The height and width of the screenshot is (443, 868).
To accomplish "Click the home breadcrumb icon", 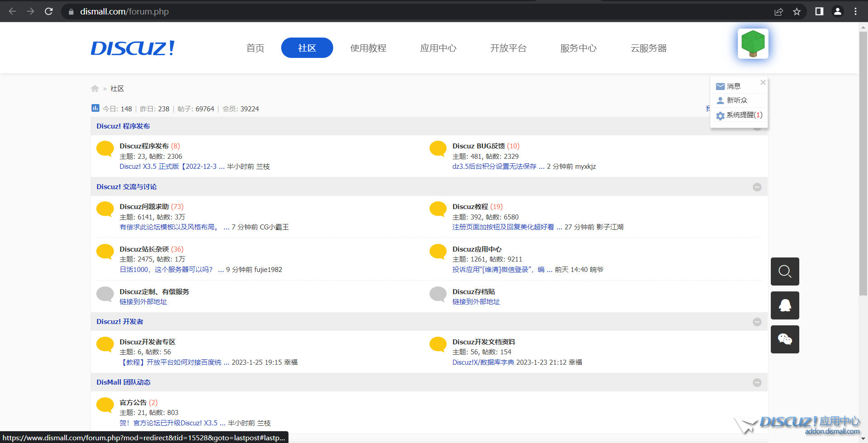I will coord(95,88).
